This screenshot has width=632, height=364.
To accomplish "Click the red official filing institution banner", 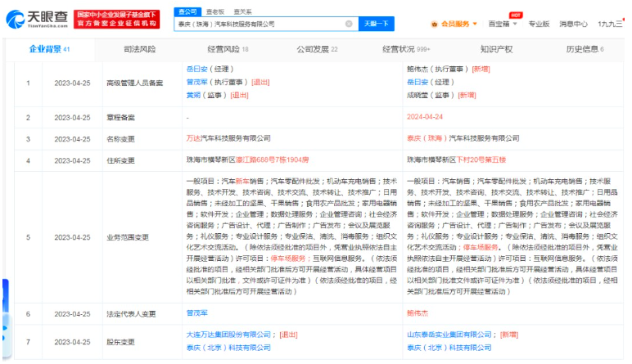I will point(116,19).
